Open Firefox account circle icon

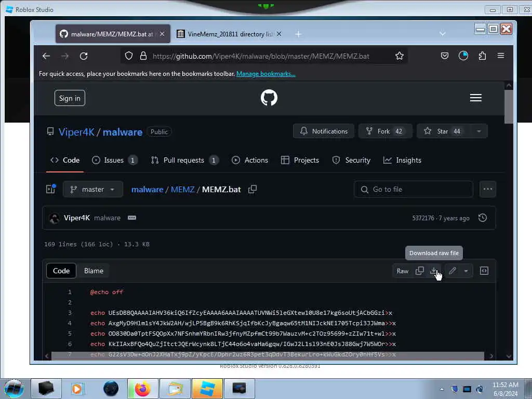click(x=463, y=56)
